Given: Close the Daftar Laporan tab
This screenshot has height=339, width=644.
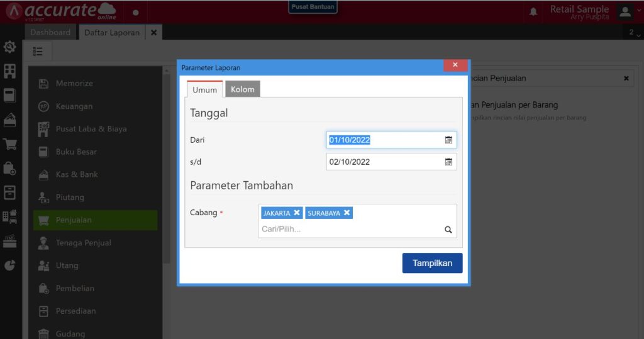Looking at the screenshot, I should pyautogui.click(x=153, y=33).
